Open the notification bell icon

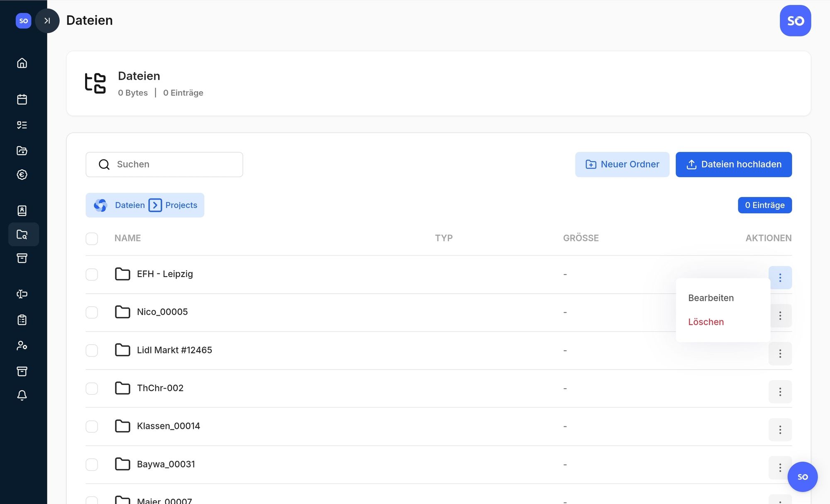22,395
